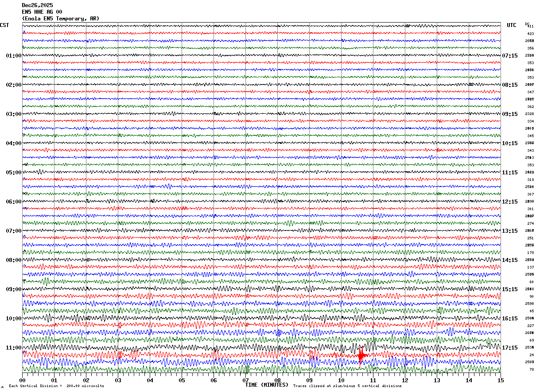536x392 pixels.
Task: Click the Enola EN5 Temporary, AR title
Action: click(61, 19)
